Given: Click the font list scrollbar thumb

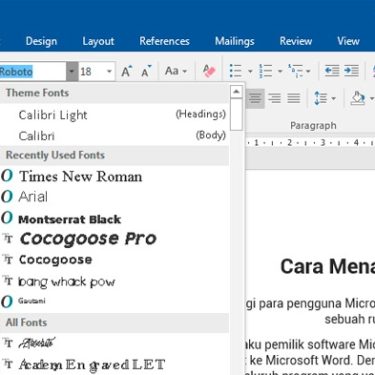Looking at the screenshot, I should point(236,114).
